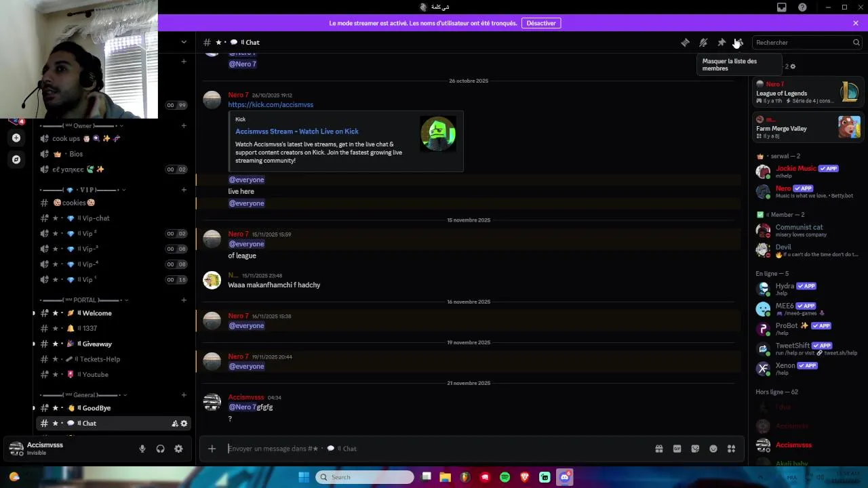Create channel in VIP category with plus
Image resolution: width=868 pixels, height=488 pixels.
click(184, 190)
